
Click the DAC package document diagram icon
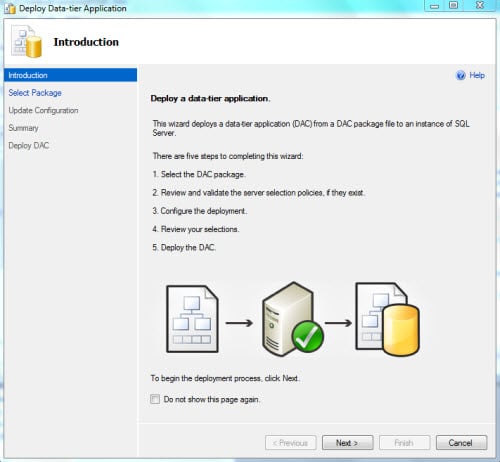click(192, 319)
